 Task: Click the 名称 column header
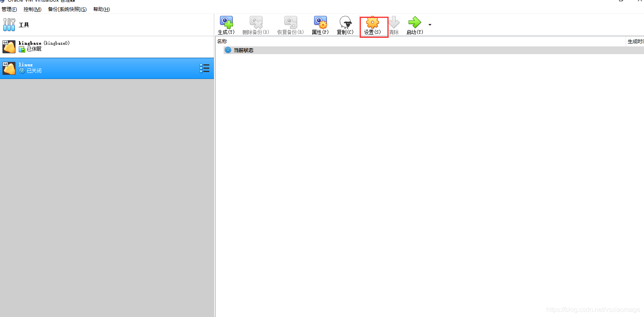[222, 42]
